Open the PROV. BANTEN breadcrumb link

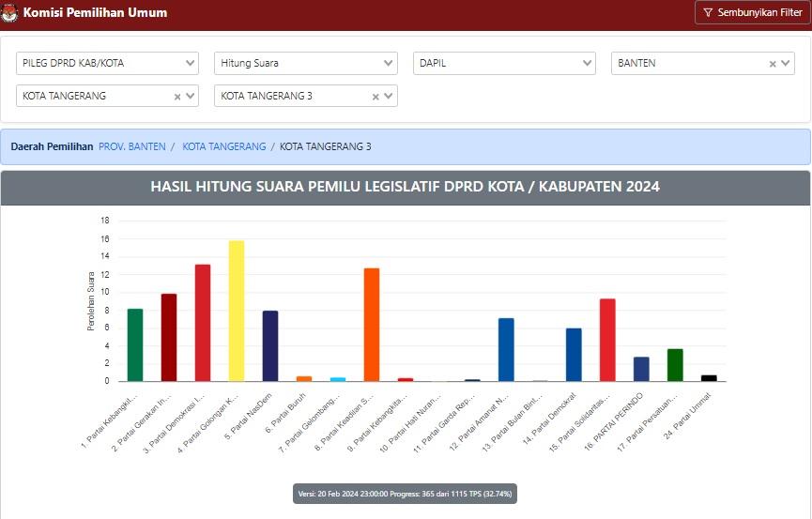(x=132, y=146)
